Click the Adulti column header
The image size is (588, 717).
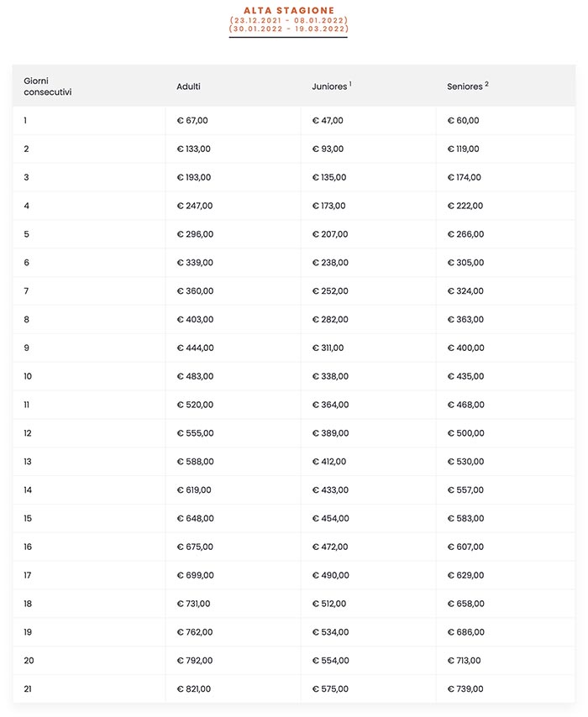188,86
